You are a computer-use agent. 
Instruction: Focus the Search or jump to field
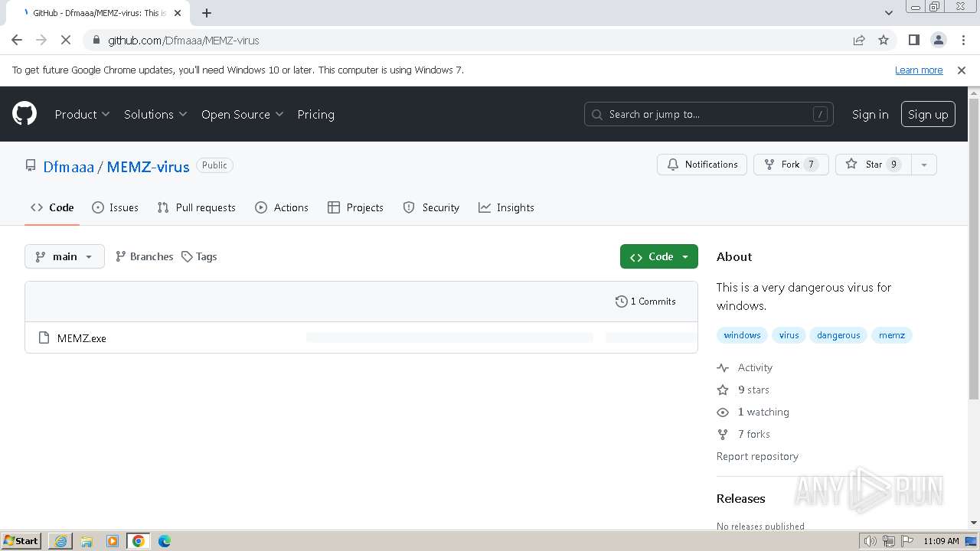[708, 114]
